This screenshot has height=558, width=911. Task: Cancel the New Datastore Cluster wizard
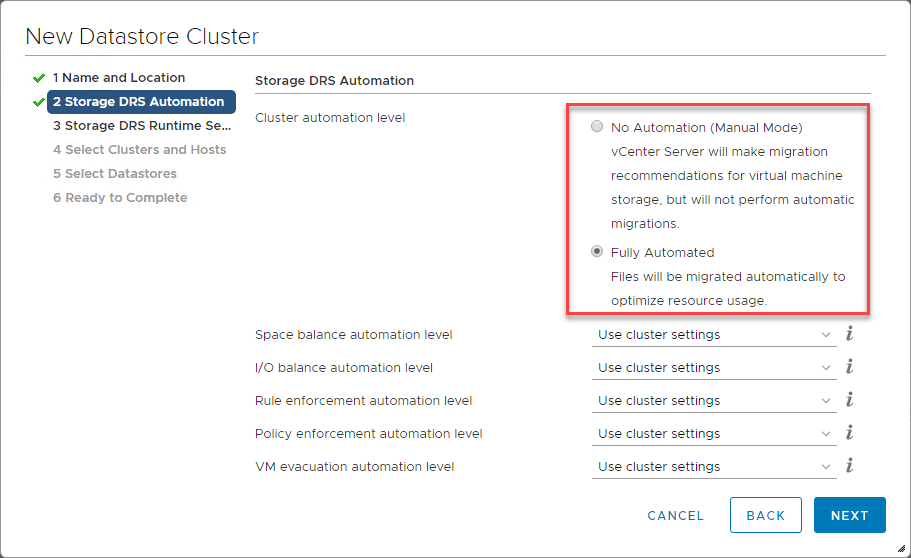676,515
